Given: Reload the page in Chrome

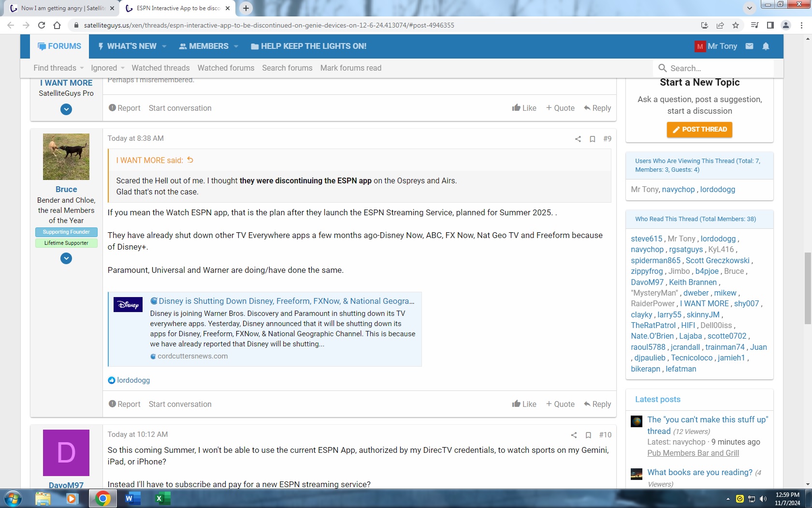Looking at the screenshot, I should click(x=42, y=25).
